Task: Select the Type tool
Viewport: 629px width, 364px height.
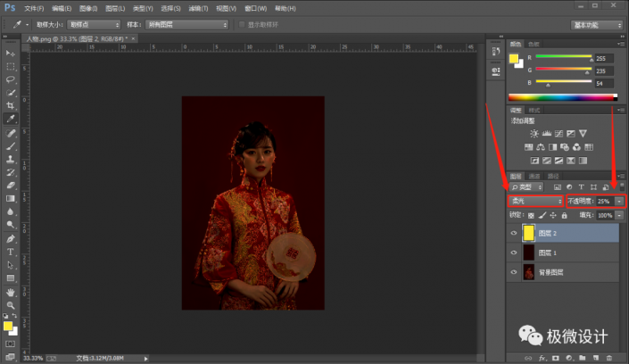Action: [11, 252]
